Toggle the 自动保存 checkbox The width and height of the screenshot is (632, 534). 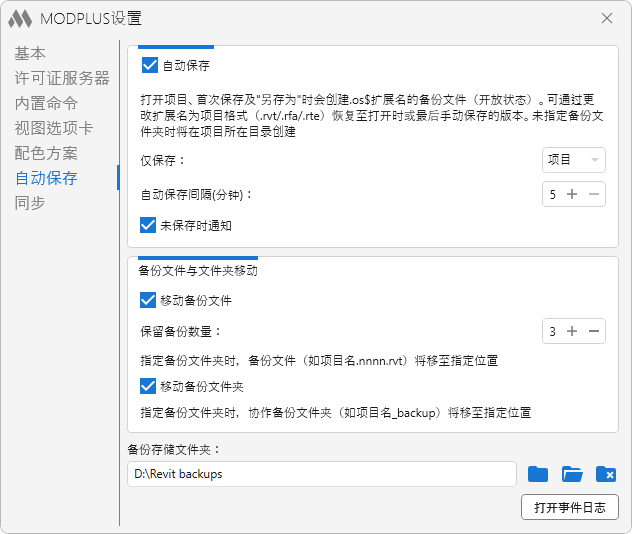pyautogui.click(x=150, y=65)
